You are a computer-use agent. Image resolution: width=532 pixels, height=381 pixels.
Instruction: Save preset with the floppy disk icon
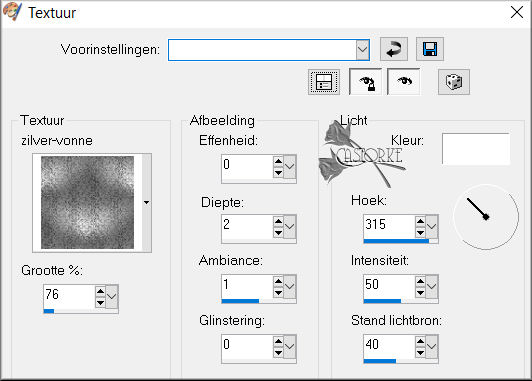(430, 49)
